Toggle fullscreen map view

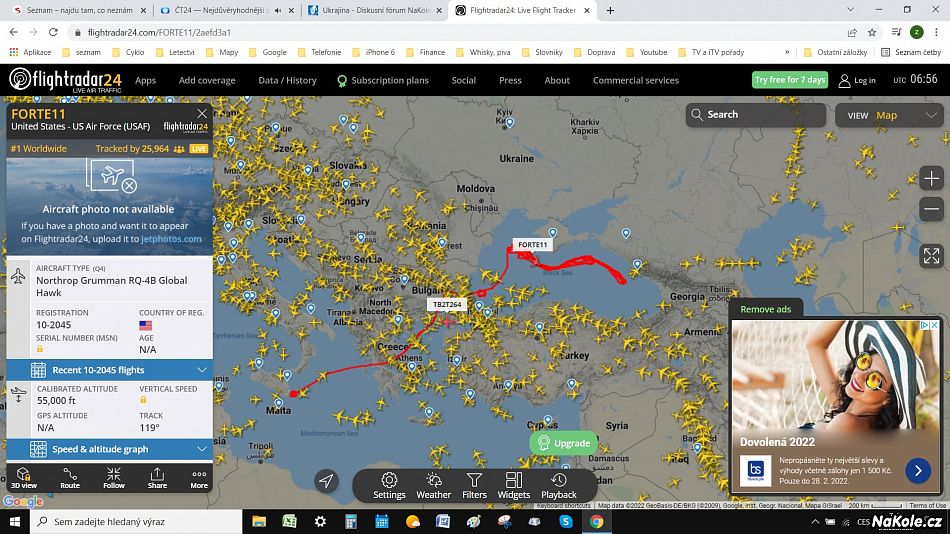click(x=931, y=256)
